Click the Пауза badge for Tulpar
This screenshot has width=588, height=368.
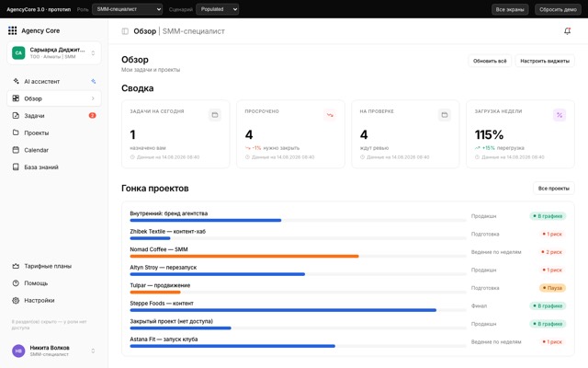click(x=552, y=288)
